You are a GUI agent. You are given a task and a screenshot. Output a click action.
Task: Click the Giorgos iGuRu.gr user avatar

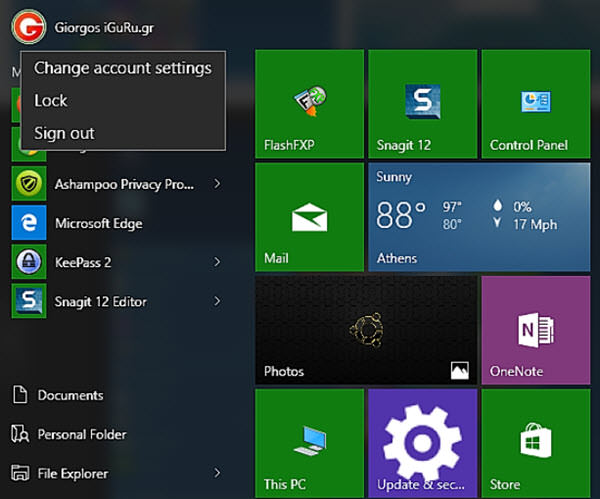(x=29, y=27)
